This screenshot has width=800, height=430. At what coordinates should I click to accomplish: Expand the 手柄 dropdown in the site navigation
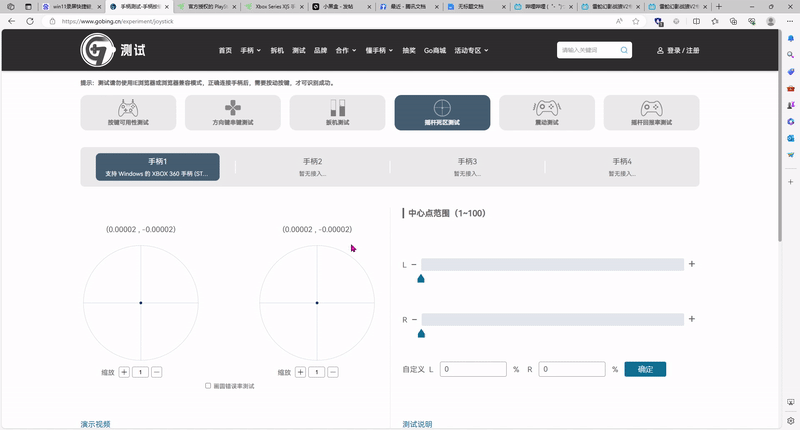point(251,50)
